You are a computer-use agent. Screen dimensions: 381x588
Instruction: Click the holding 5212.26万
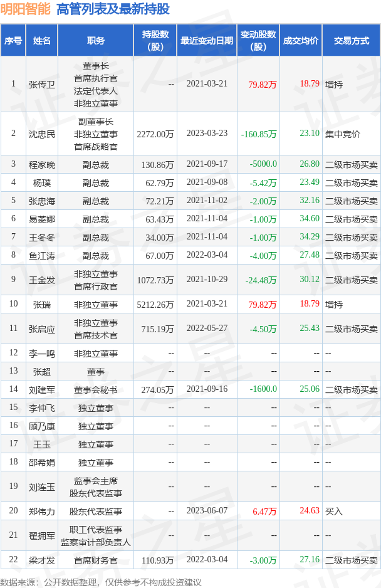pos(155,305)
